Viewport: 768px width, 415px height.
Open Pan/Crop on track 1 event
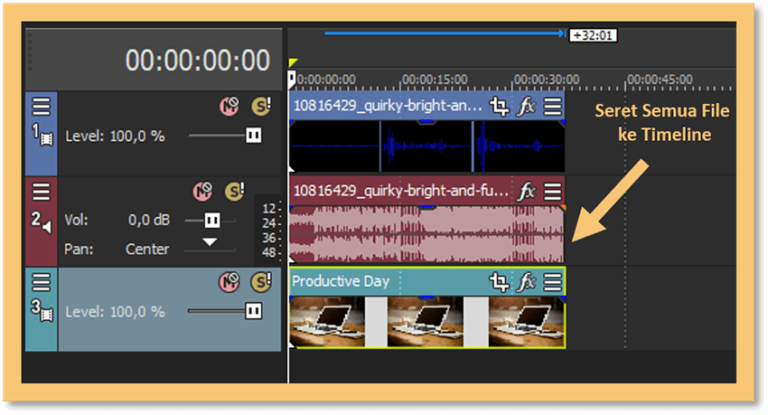click(499, 106)
